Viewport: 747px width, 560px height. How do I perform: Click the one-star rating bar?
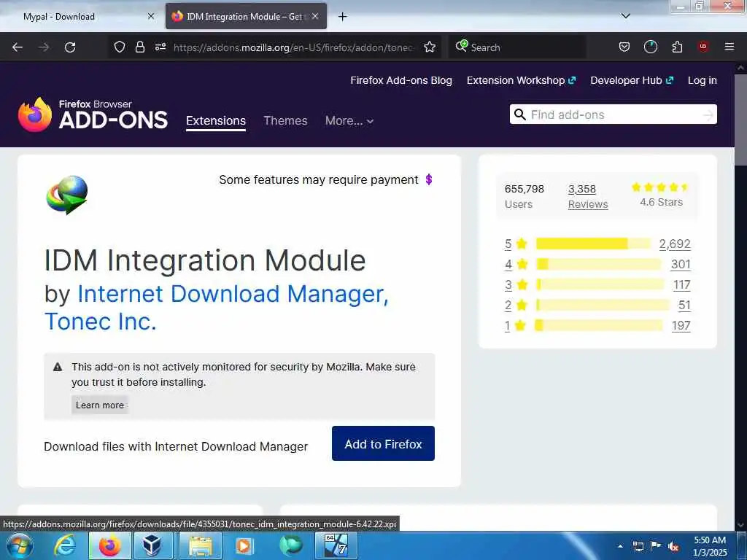(x=599, y=325)
